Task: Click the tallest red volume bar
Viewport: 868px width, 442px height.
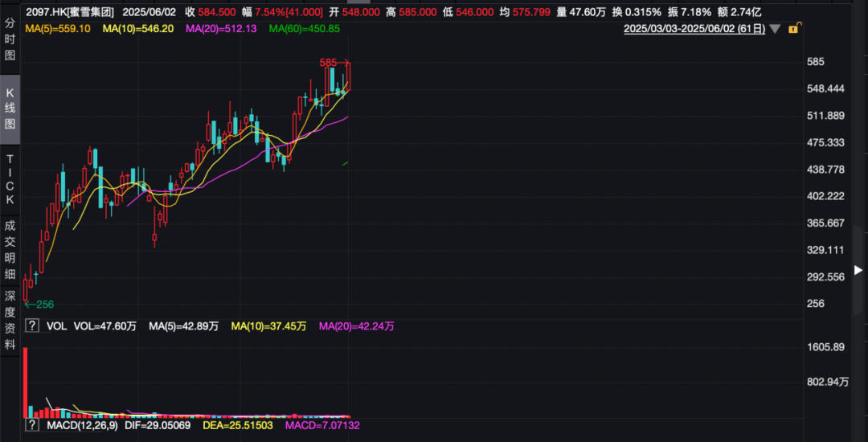Action: (x=26, y=382)
